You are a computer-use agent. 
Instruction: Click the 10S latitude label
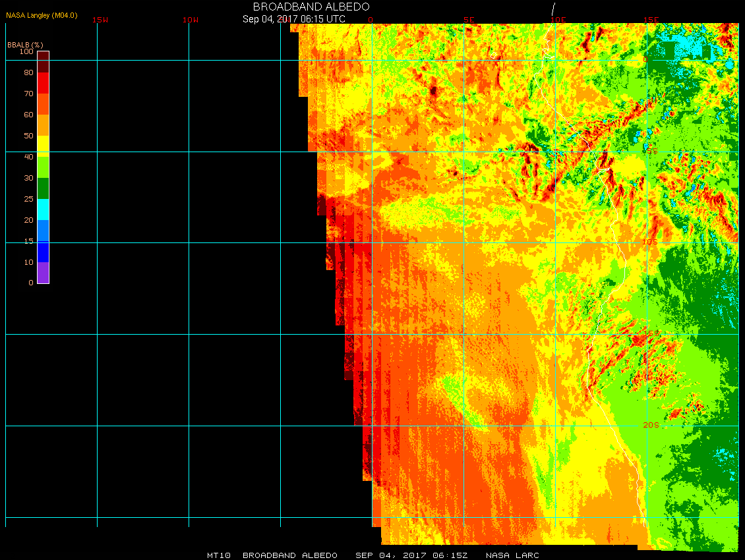pos(650,242)
